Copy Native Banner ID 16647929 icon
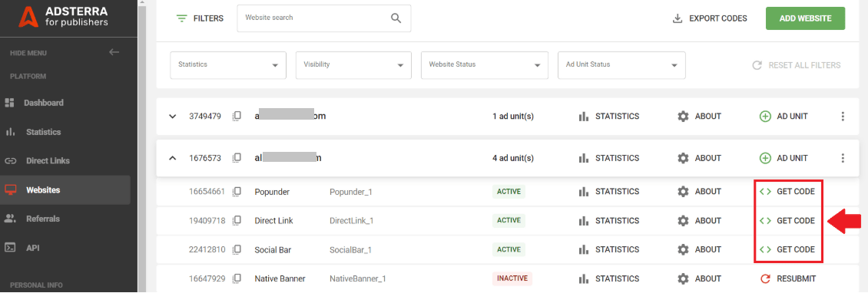 [237, 278]
